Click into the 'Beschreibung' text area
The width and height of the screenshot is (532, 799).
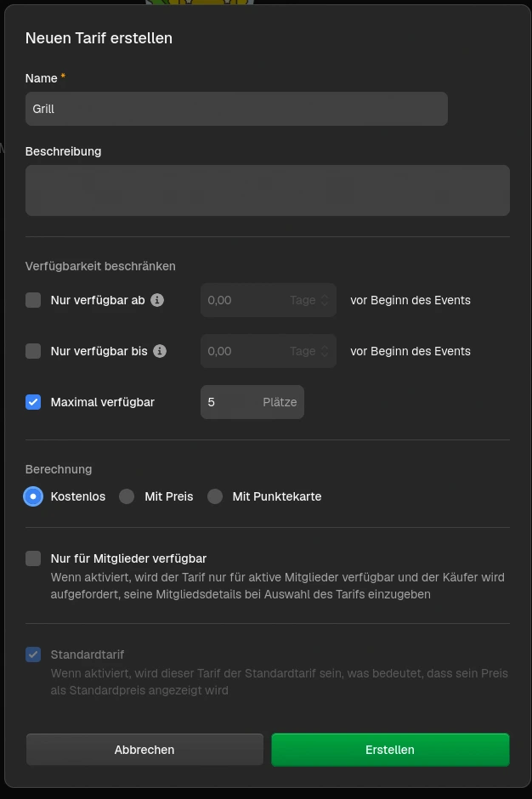(267, 190)
